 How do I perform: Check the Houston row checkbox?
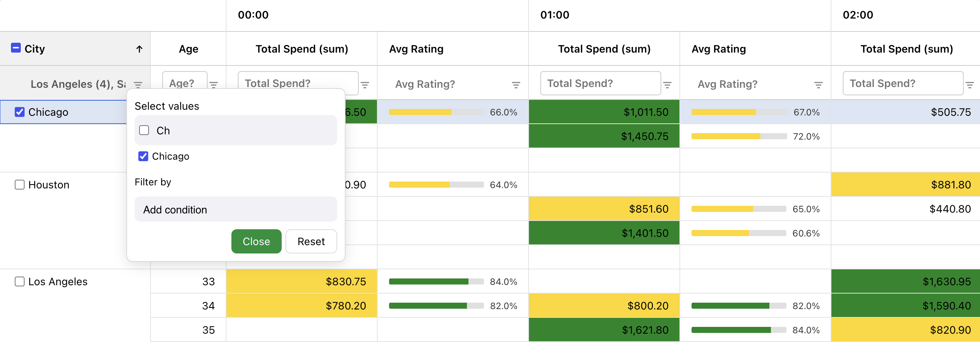(19, 185)
